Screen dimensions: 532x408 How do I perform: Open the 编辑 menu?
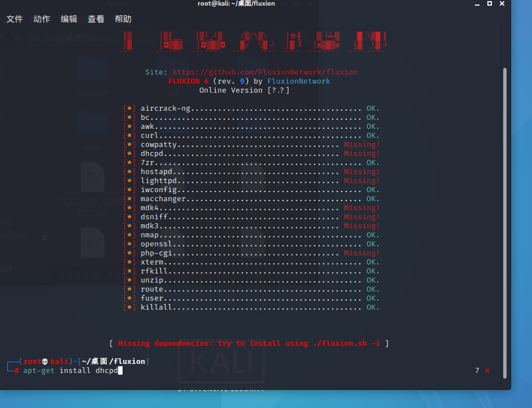click(69, 19)
